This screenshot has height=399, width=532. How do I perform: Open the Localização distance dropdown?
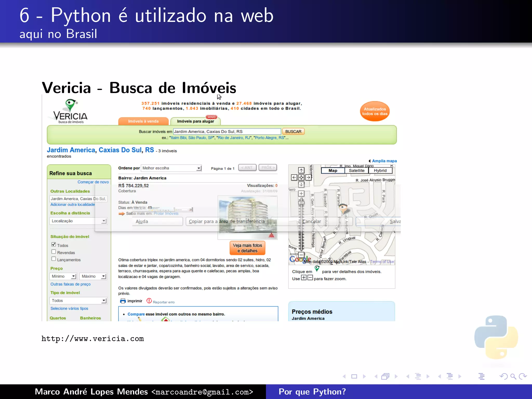(78, 221)
